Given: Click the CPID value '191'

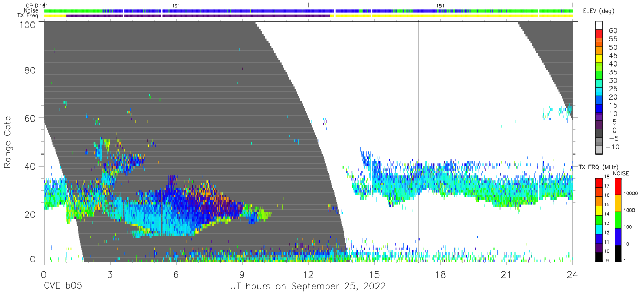Looking at the screenshot, I should 176,6.
